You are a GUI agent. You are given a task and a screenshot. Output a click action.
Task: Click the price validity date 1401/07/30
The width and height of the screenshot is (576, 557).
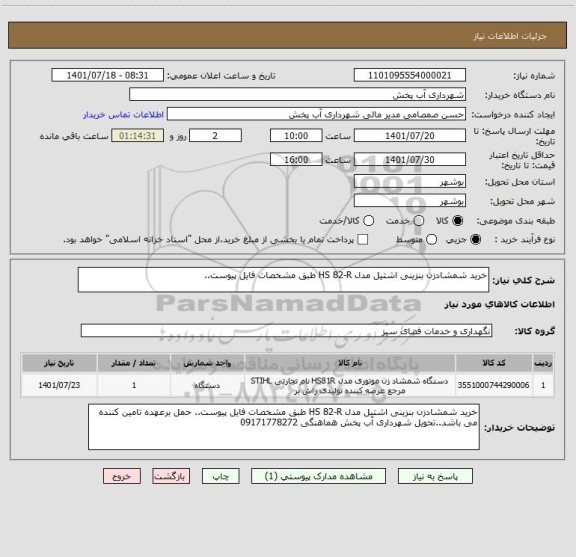(410, 159)
